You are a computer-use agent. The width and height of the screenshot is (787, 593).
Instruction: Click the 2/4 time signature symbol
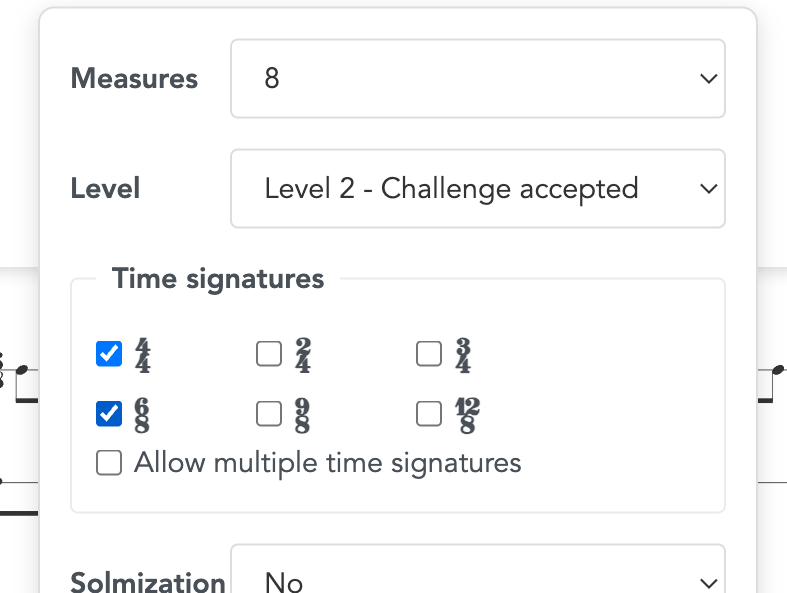coord(302,355)
